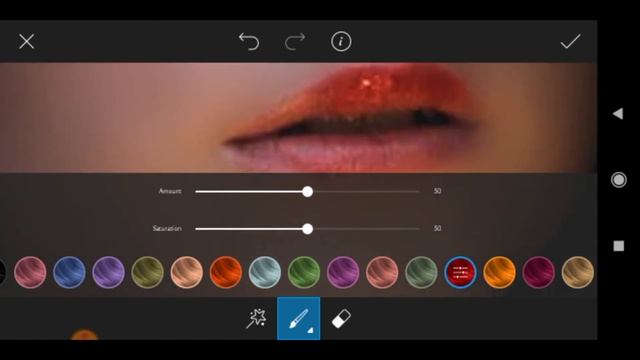The height and width of the screenshot is (360, 640).
Task: Open the info help icon
Action: [341, 41]
